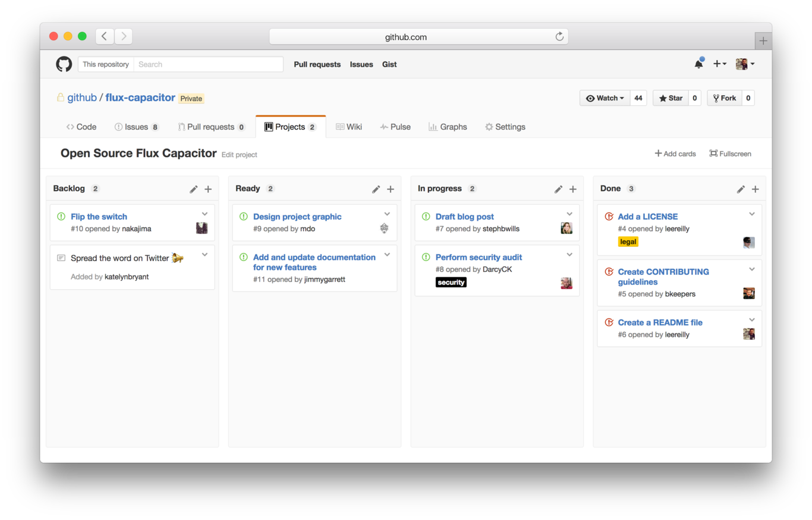Open the Add cards panel
The width and height of the screenshot is (812, 520).
tap(675, 154)
